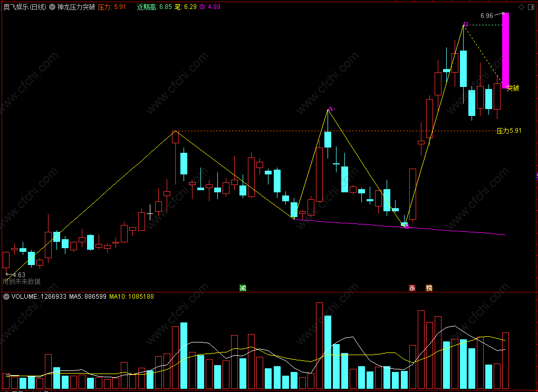Click the last red volume bar
This screenshot has height=392, width=538.
click(x=505, y=360)
